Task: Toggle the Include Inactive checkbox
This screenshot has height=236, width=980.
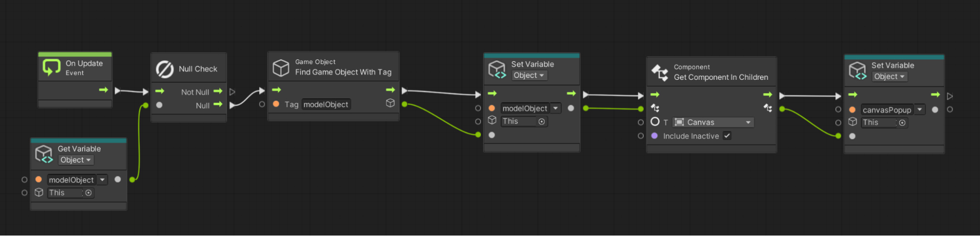Action: pyautogui.click(x=727, y=136)
